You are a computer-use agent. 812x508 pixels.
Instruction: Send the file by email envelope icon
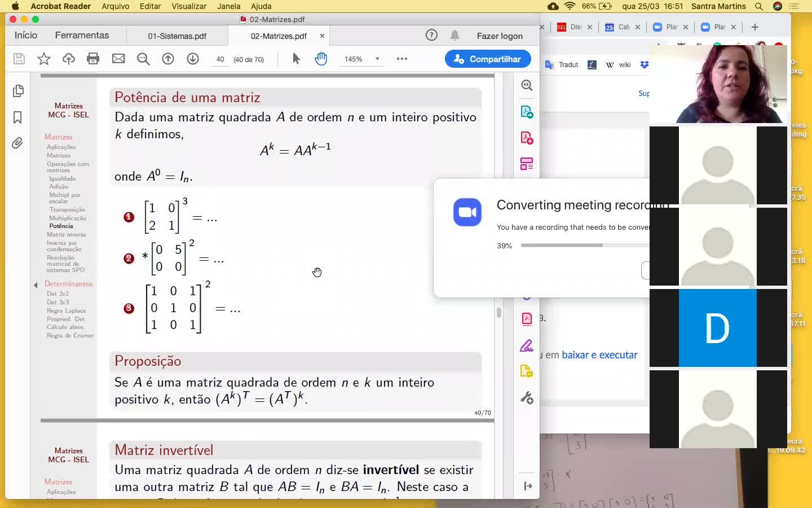point(118,59)
